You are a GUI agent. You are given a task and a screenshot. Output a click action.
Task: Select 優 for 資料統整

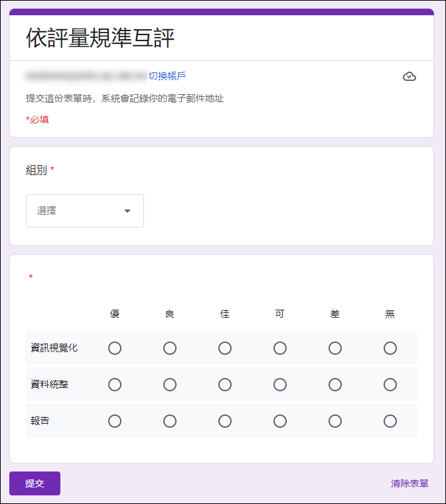tap(115, 385)
